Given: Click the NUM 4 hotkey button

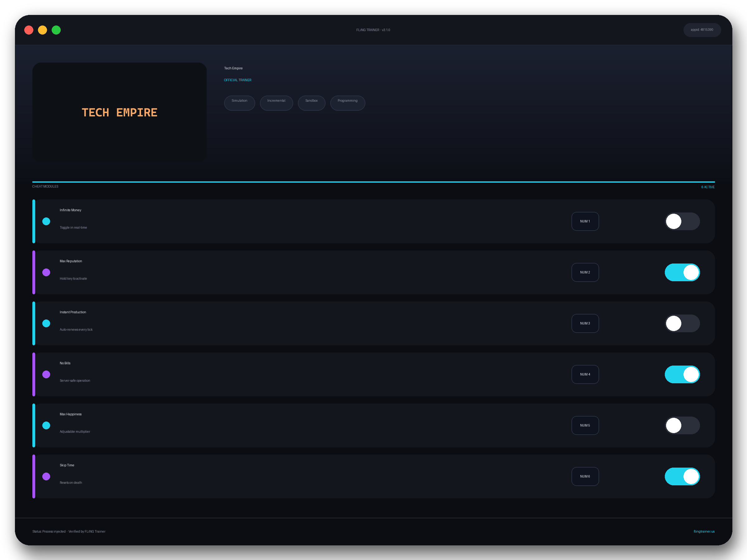Looking at the screenshot, I should 585,374.
